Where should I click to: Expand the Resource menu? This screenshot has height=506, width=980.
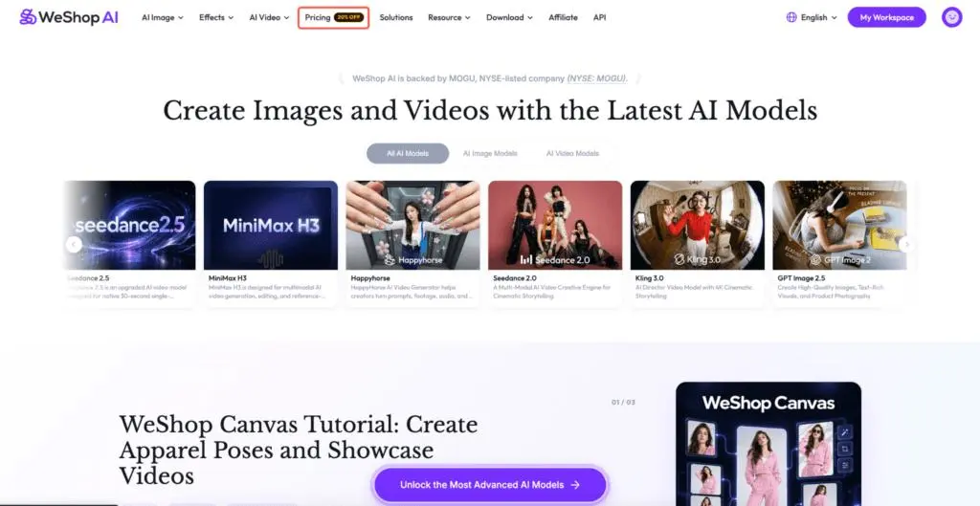coord(450,17)
